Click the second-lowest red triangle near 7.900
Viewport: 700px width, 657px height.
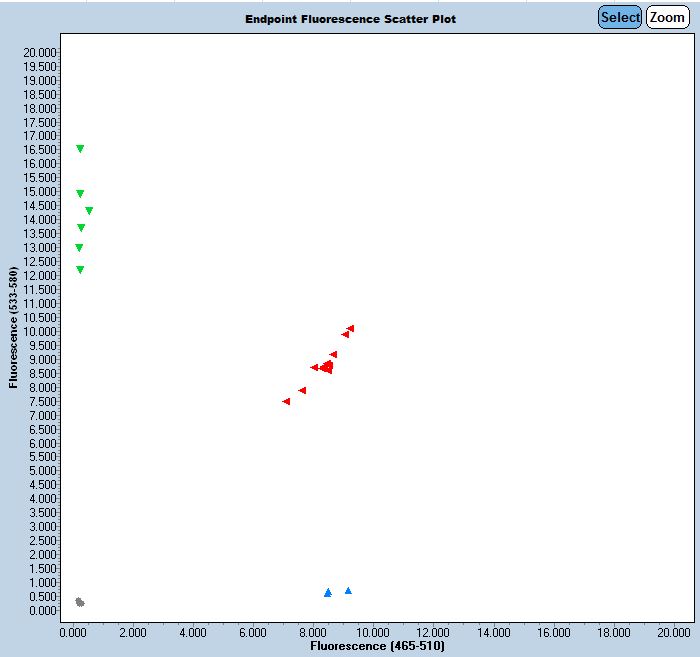[x=303, y=391]
